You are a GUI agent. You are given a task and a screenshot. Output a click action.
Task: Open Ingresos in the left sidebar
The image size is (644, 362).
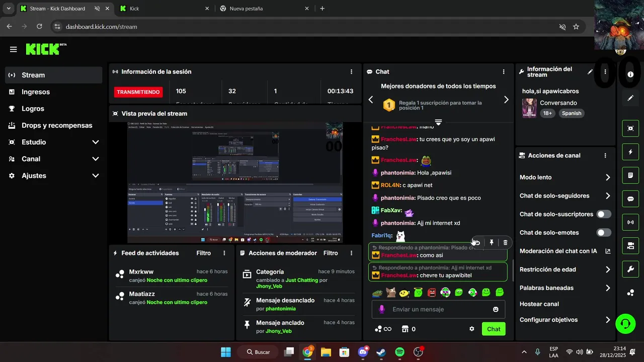[x=54, y=92]
